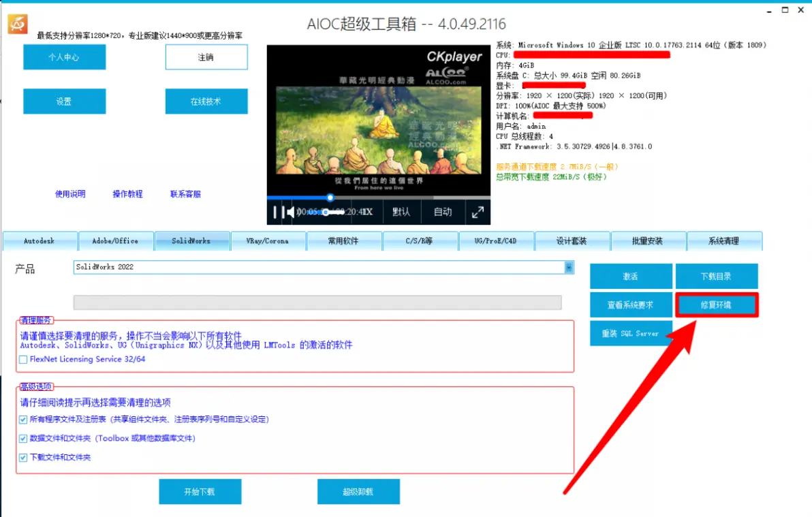Click the video seek bar handle
The width and height of the screenshot is (812, 517).
tap(330, 198)
